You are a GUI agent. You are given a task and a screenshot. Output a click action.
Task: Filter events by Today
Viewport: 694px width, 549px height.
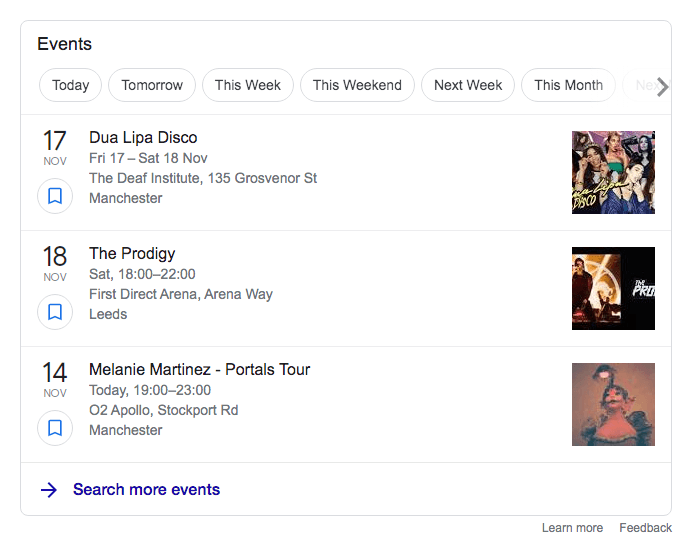click(x=70, y=85)
